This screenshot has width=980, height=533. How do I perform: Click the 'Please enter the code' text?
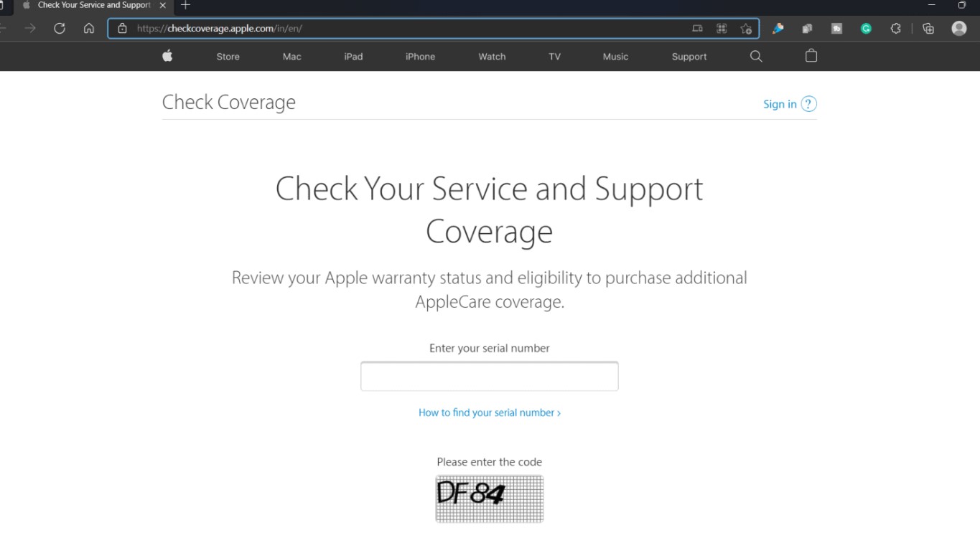click(490, 462)
